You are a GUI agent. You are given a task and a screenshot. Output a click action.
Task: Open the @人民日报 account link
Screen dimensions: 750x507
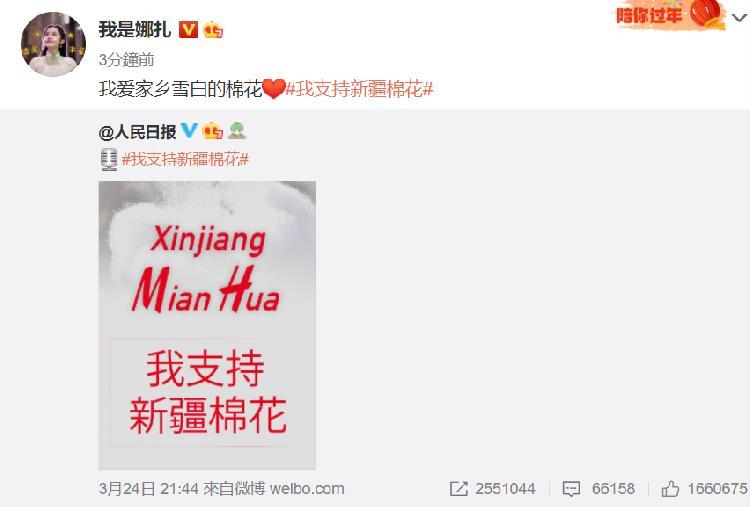tap(137, 132)
